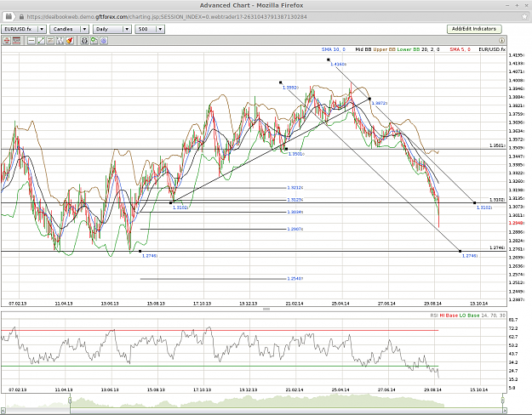
Task: Click the 1.4160 trendline anchor label
Action: pos(338,64)
